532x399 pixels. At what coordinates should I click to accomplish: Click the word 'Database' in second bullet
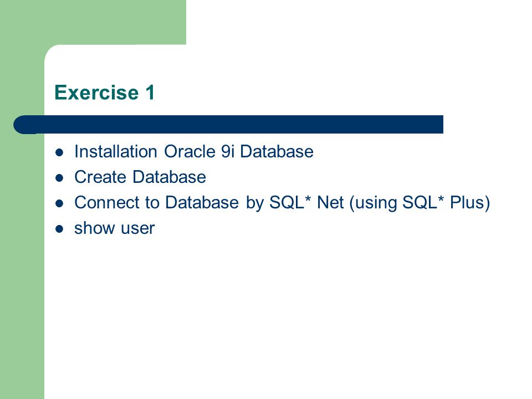coord(169,177)
